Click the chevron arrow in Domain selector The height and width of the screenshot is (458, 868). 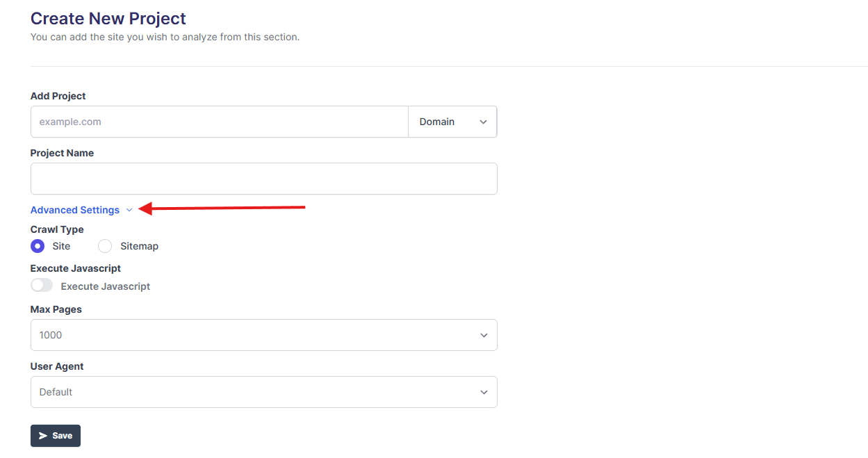tap(483, 122)
